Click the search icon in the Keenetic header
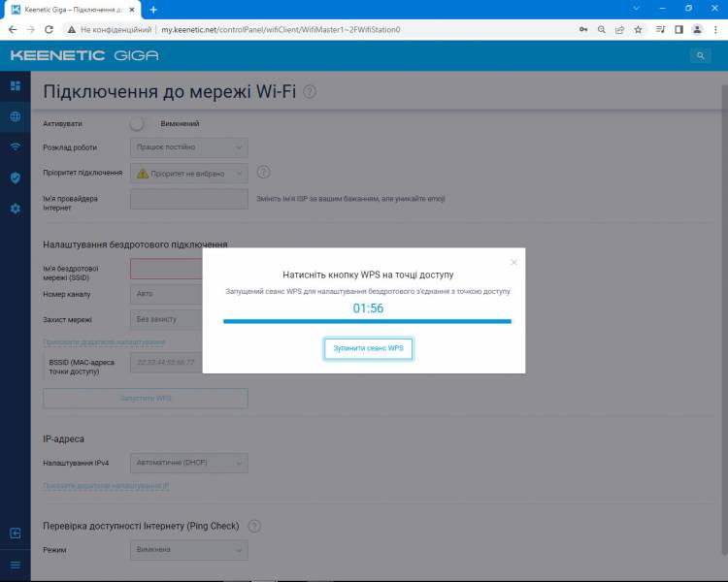This screenshot has width=728, height=582. (x=701, y=55)
